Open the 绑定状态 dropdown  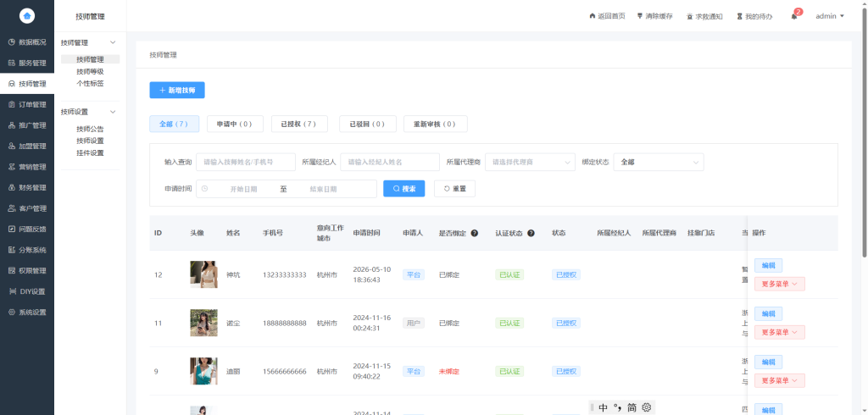(659, 162)
